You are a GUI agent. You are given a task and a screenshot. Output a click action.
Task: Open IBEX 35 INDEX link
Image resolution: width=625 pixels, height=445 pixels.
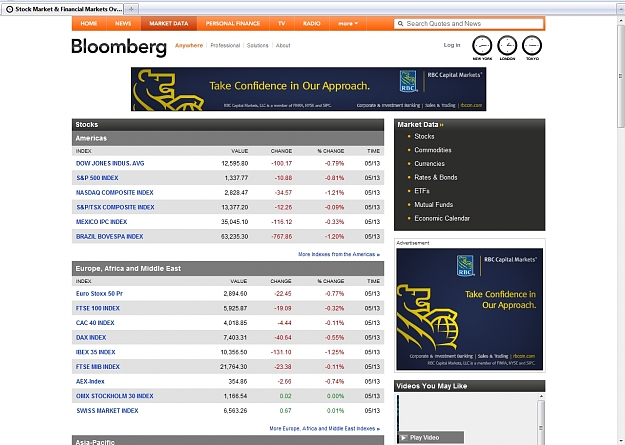[95, 352]
